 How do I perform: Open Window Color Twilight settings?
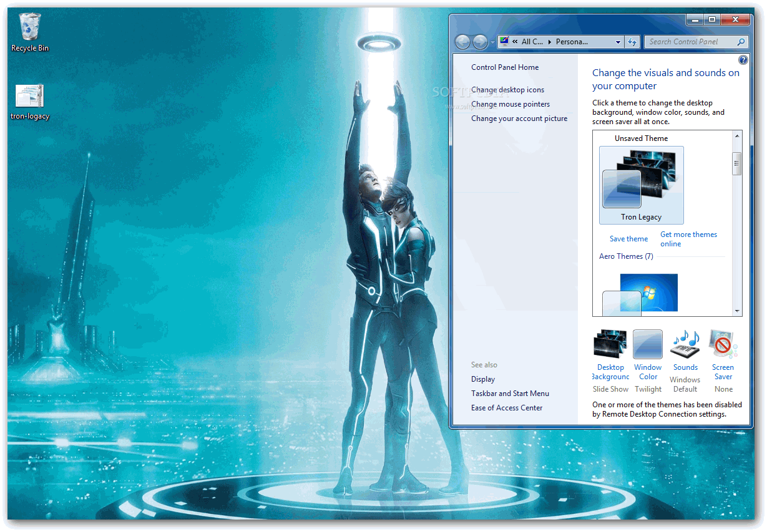click(648, 362)
